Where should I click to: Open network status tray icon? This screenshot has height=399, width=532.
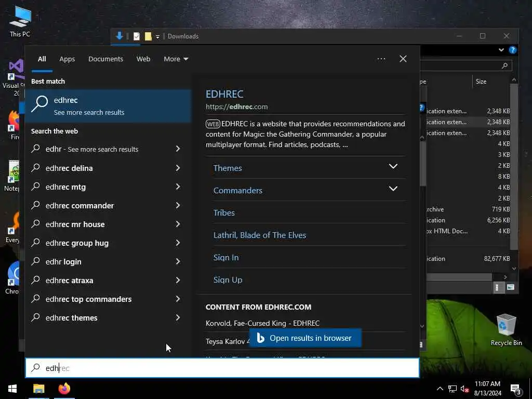(452, 389)
